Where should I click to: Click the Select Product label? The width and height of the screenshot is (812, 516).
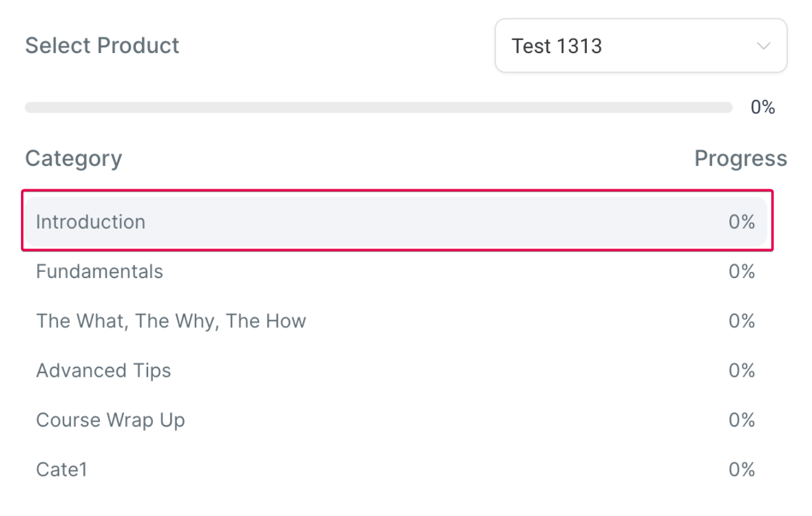tap(102, 46)
